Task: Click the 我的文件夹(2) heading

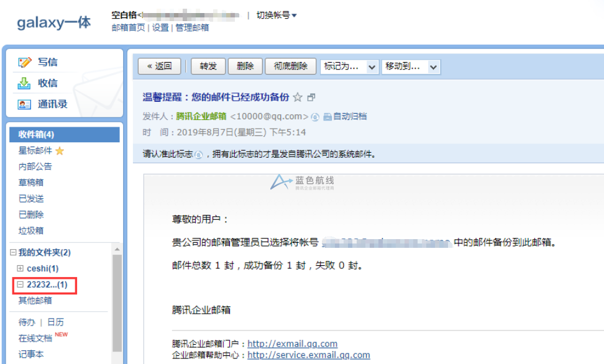Action: click(x=45, y=252)
